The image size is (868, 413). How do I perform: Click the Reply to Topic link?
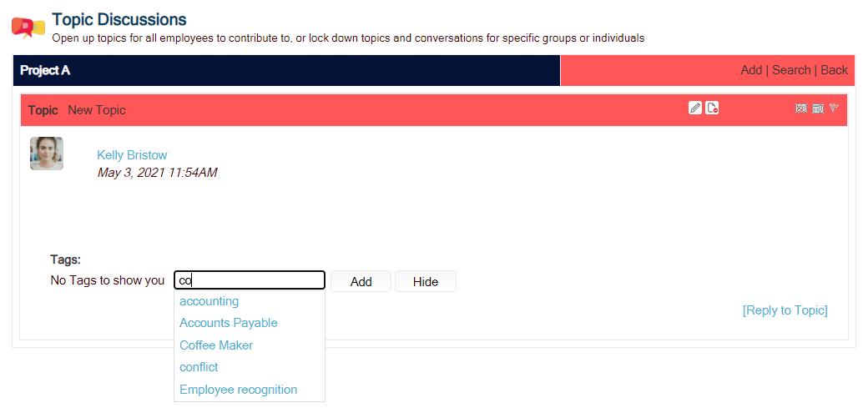(785, 310)
